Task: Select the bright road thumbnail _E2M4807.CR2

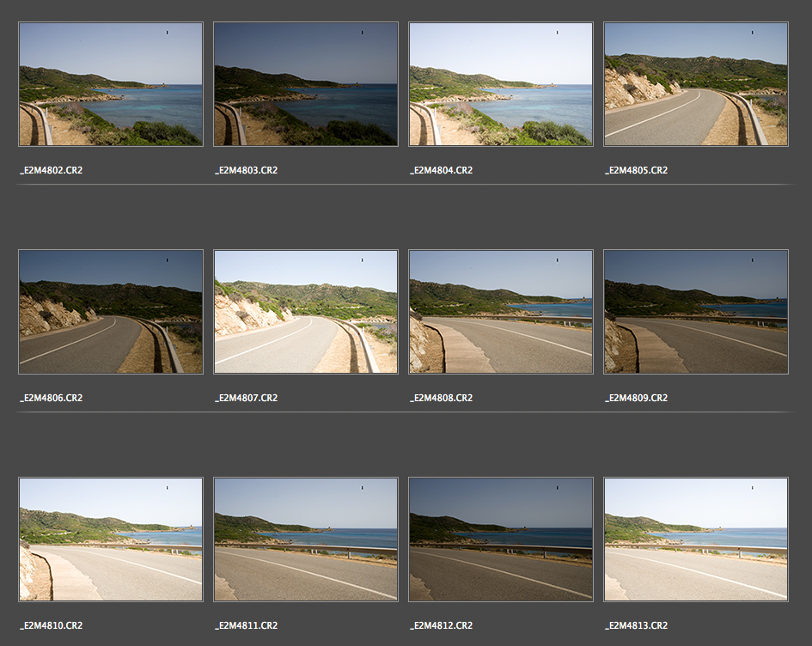Action: tap(306, 311)
